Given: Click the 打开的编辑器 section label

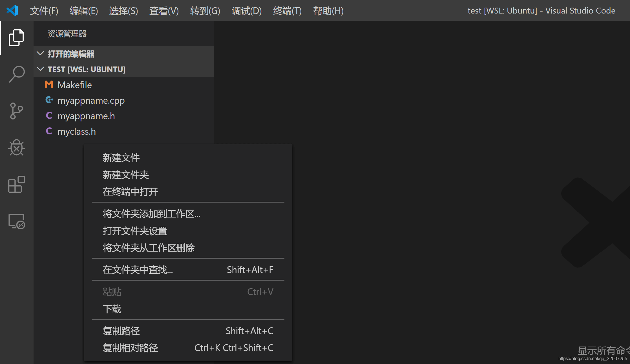Looking at the screenshot, I should 71,54.
